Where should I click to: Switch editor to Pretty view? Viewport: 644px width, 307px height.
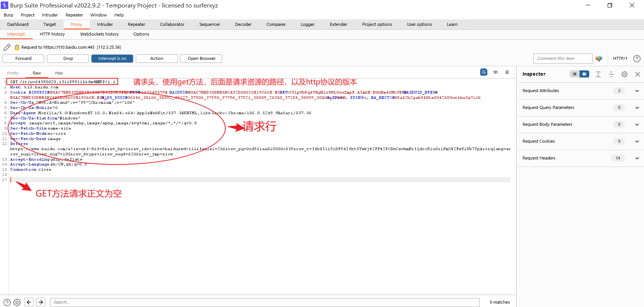pyautogui.click(x=13, y=73)
